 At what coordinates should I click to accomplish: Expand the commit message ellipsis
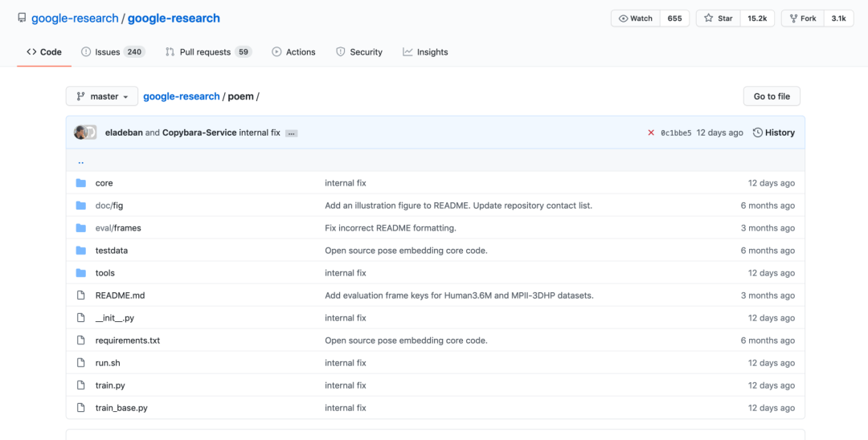tap(291, 133)
